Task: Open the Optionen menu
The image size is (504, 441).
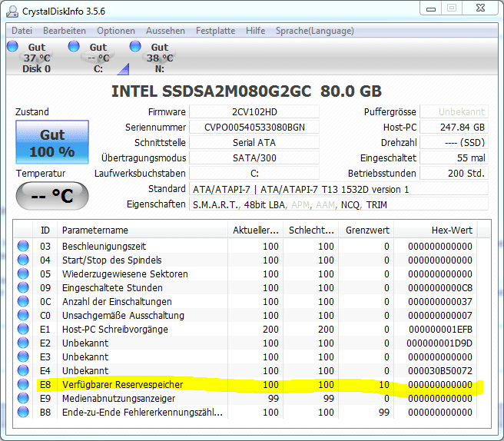Action: click(116, 31)
